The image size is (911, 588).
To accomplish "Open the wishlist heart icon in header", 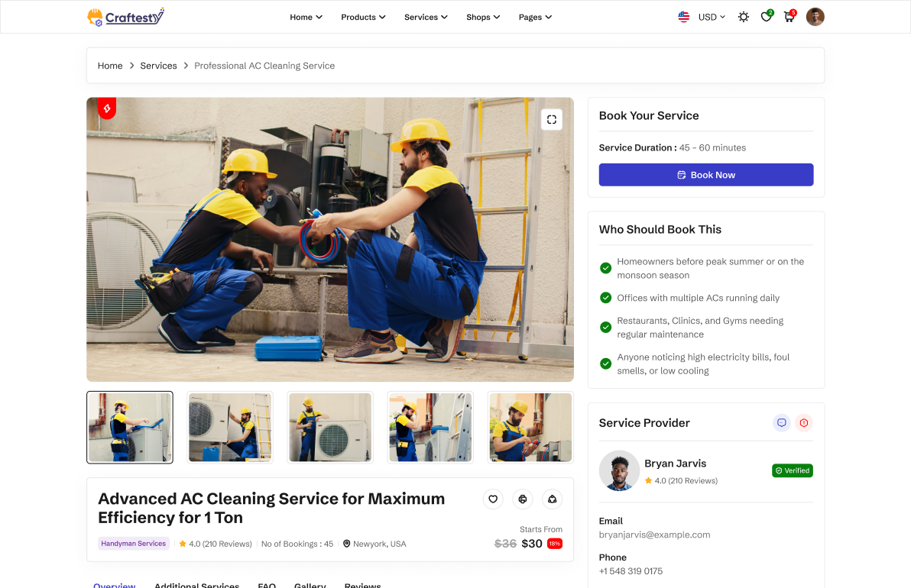I will point(767,17).
